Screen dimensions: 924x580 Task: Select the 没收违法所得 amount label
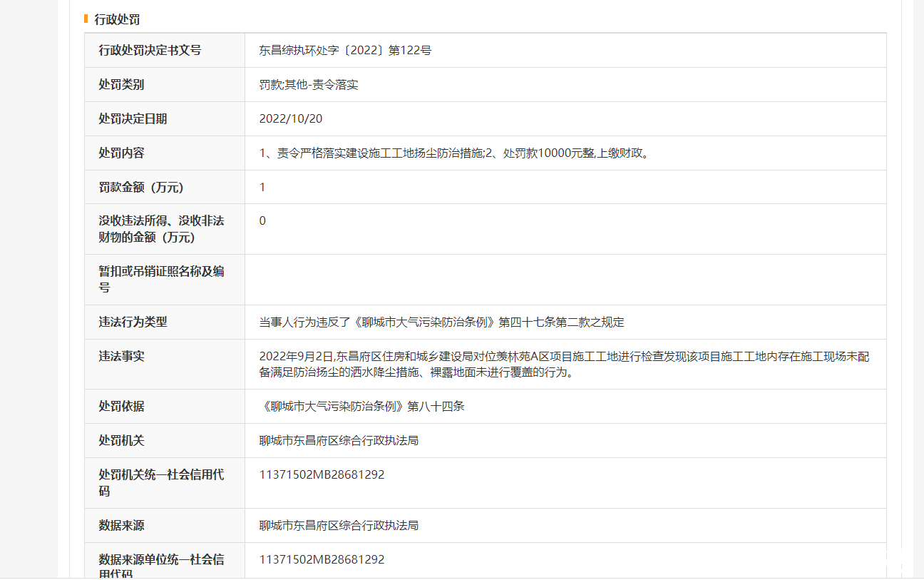tap(161, 229)
